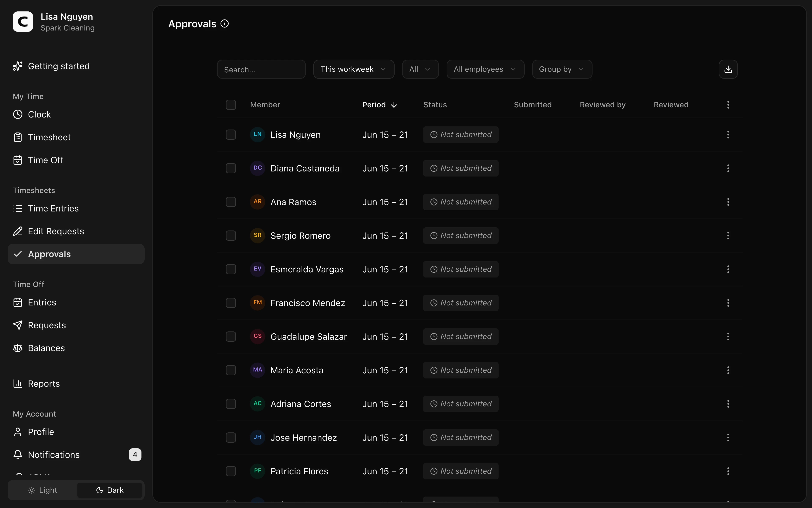Image resolution: width=812 pixels, height=508 pixels.
Task: Switch to Dark theme
Action: (x=110, y=490)
